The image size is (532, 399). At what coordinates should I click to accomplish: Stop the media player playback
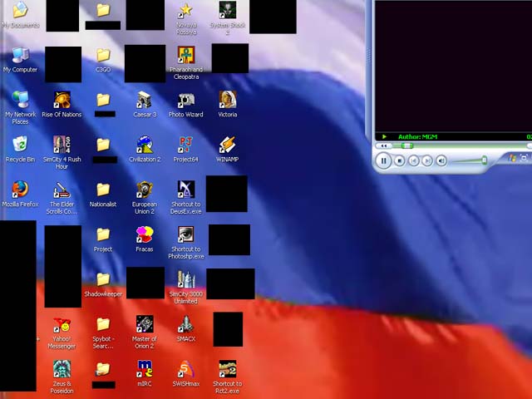400,160
